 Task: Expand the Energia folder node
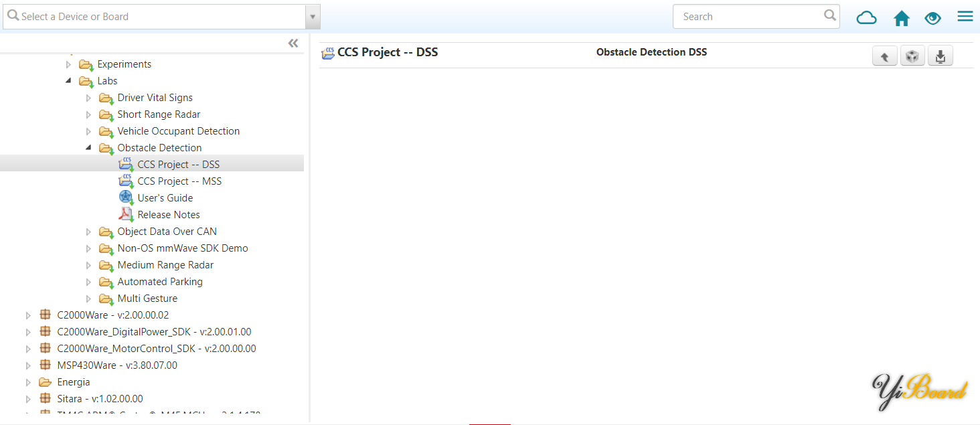(x=28, y=382)
